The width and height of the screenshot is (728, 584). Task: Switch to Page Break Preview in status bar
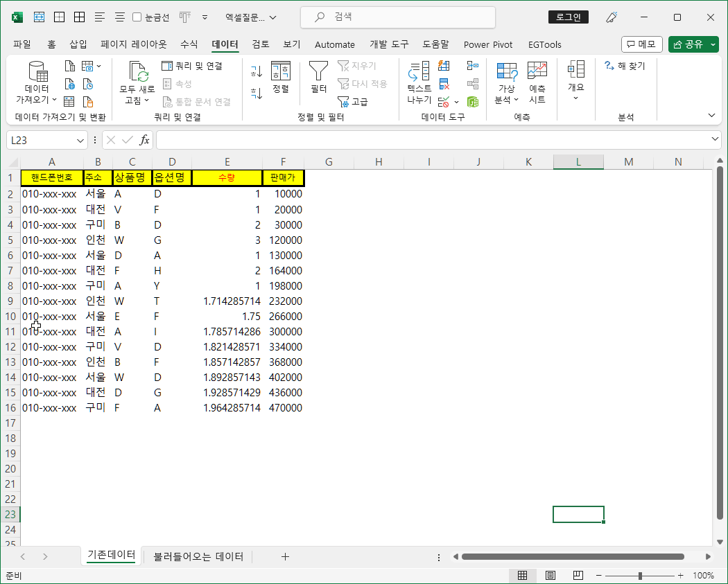click(x=578, y=576)
